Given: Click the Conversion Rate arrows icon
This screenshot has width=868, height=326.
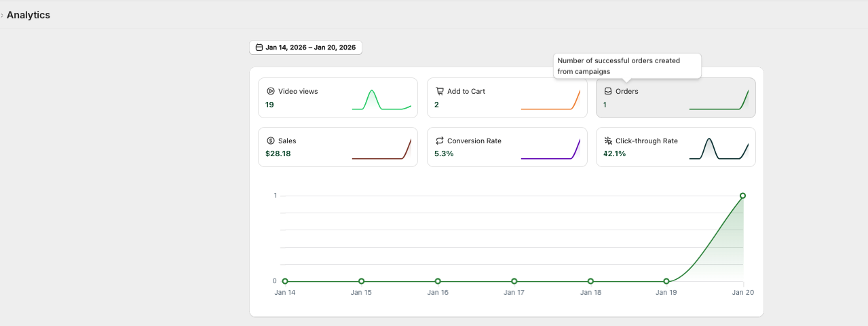Looking at the screenshot, I should click(x=440, y=141).
